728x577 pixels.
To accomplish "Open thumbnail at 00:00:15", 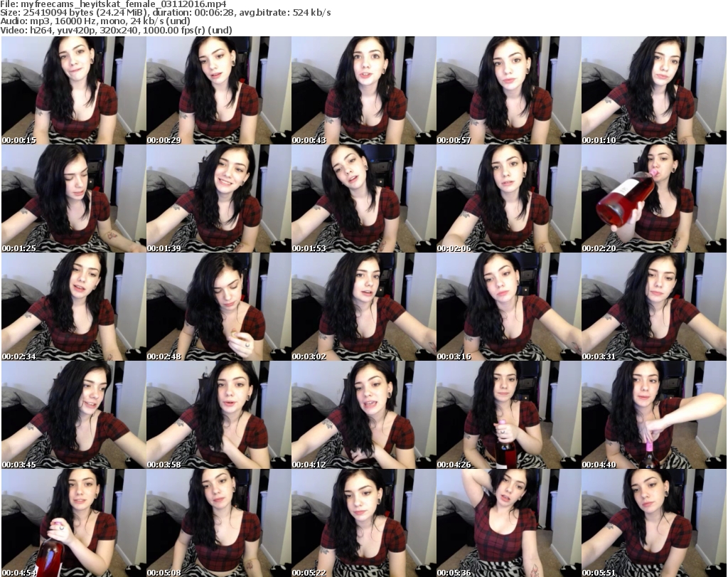I will (74, 90).
